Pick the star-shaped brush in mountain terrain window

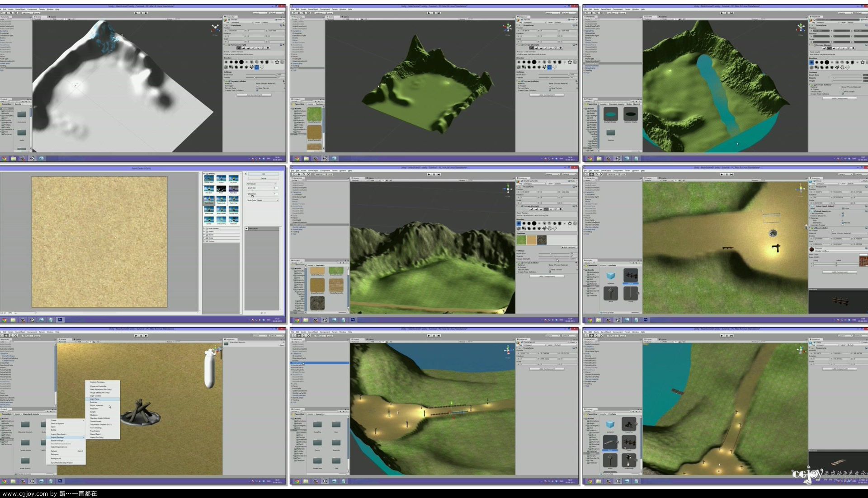[570, 223]
